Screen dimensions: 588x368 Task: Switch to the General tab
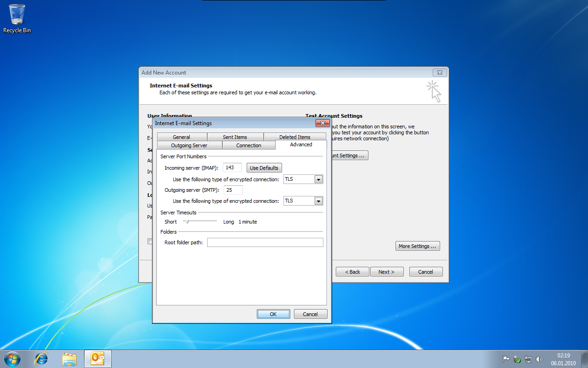181,137
